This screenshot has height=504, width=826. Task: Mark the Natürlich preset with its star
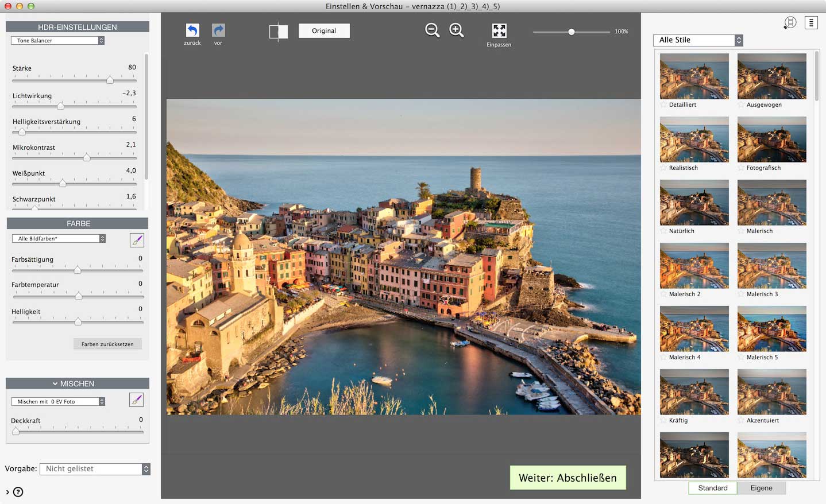664,231
